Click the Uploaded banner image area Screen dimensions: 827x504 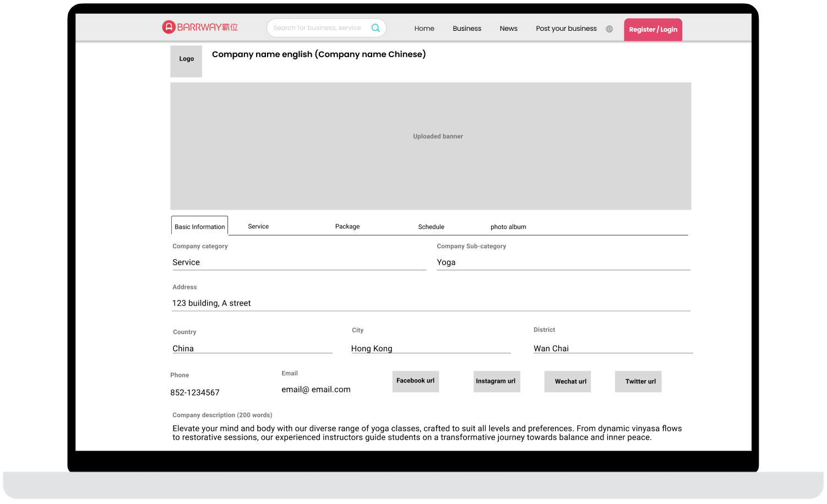(x=431, y=146)
